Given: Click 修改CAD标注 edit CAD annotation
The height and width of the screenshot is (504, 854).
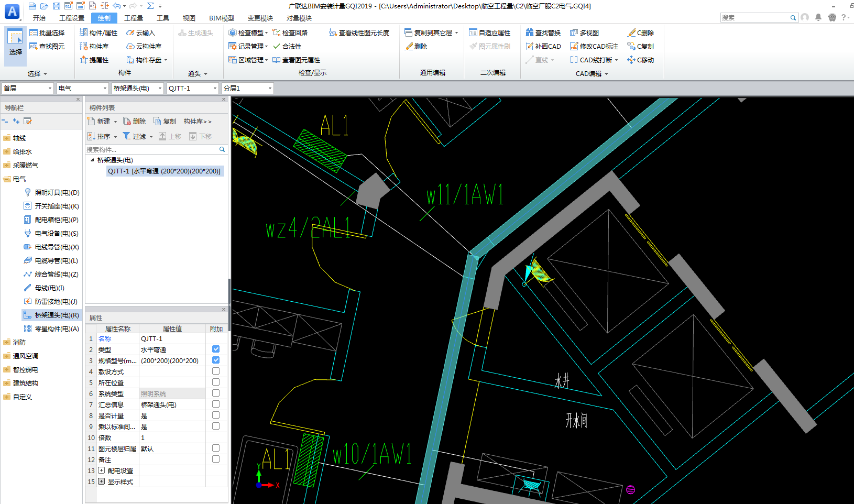Looking at the screenshot, I should tap(594, 46).
